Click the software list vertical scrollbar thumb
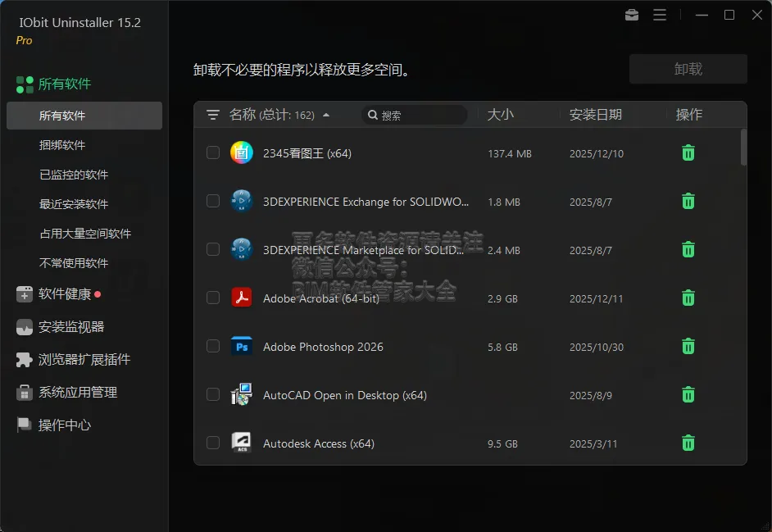772x532 pixels. 743,147
